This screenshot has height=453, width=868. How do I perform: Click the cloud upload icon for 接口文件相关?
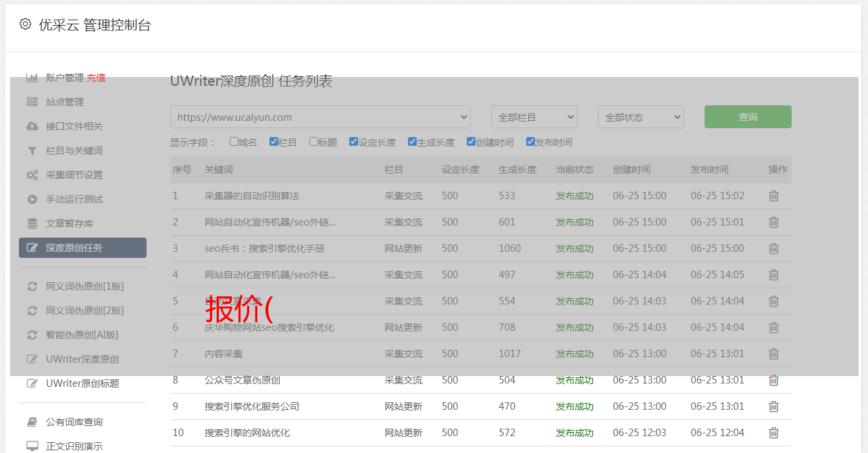tap(32, 126)
